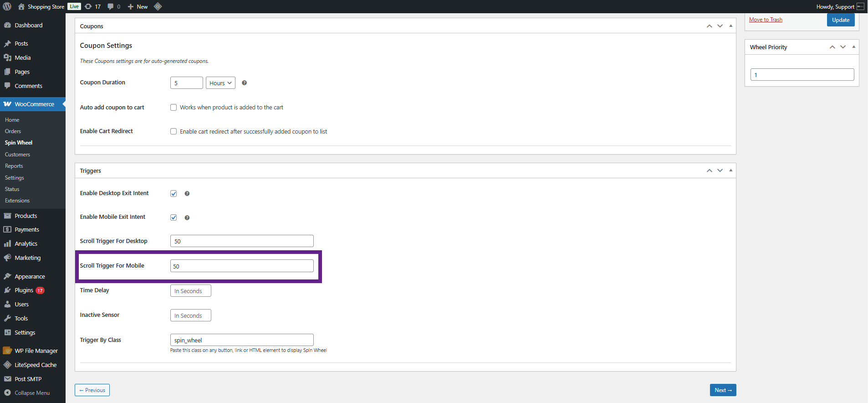Enable Auto add coupon to cart checkbox
This screenshot has height=403, width=868.
pos(174,108)
